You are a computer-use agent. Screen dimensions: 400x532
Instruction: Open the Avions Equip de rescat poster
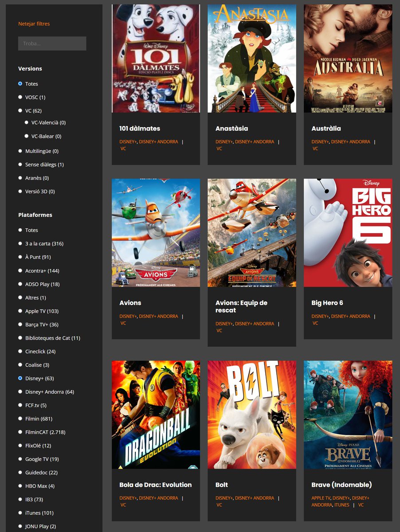[252, 233]
